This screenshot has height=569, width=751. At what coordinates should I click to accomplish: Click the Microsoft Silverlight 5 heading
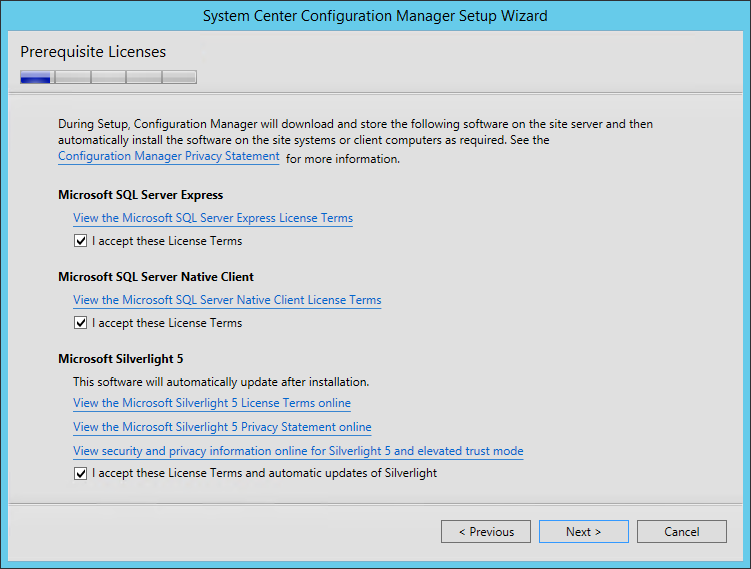point(121,359)
